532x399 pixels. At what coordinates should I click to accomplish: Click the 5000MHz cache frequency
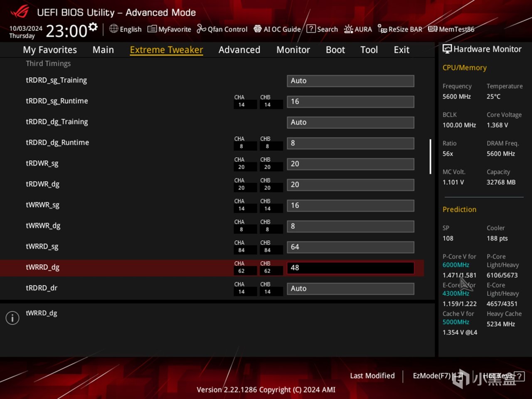click(x=456, y=322)
